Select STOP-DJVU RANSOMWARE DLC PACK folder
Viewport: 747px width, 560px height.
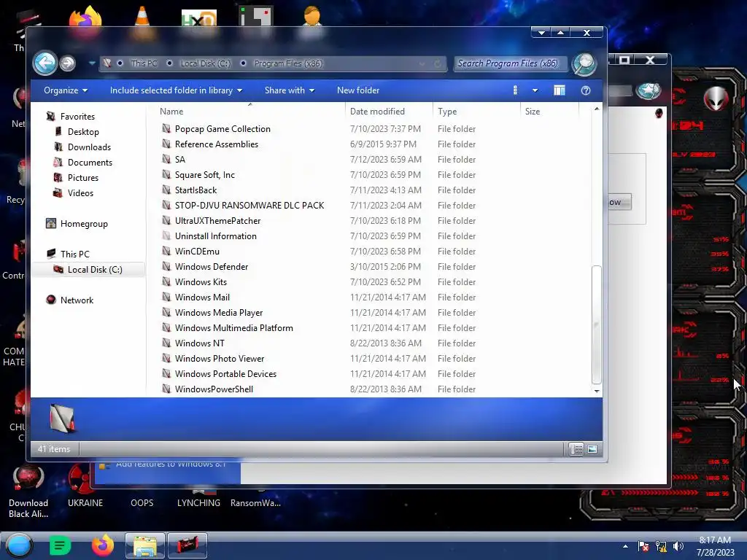click(249, 205)
